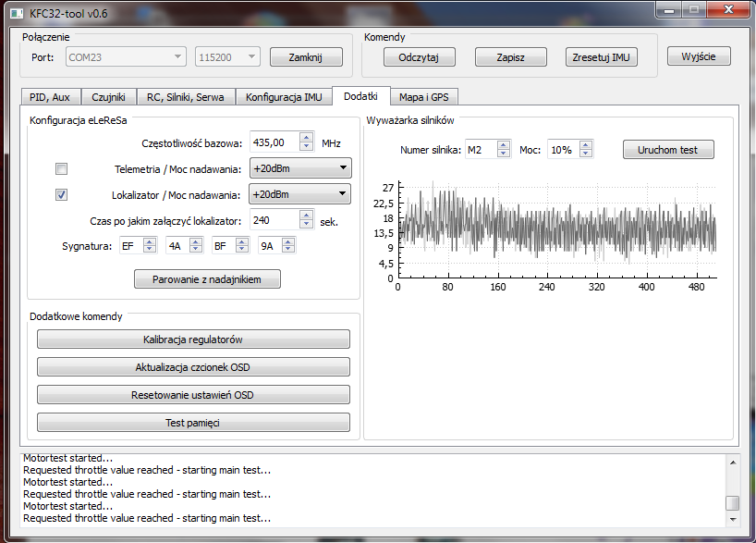Click the Zresetuj IMU button

point(602,56)
